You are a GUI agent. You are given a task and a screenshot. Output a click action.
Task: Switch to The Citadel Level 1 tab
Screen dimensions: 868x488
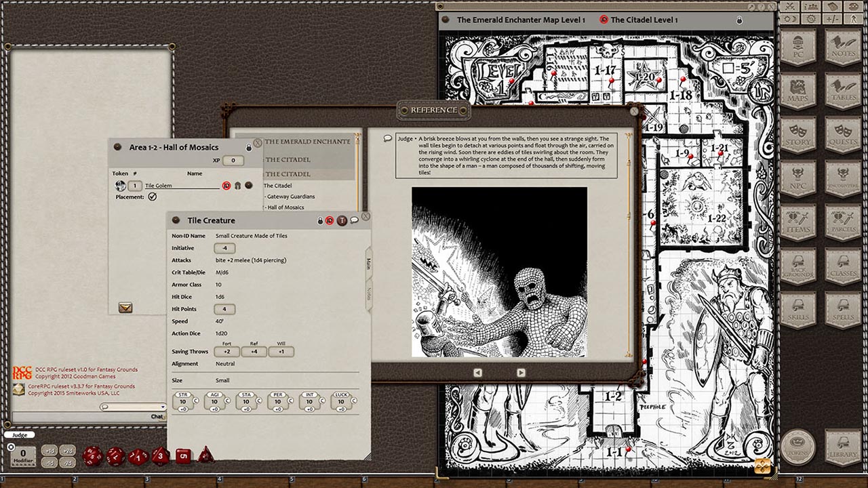pos(643,20)
